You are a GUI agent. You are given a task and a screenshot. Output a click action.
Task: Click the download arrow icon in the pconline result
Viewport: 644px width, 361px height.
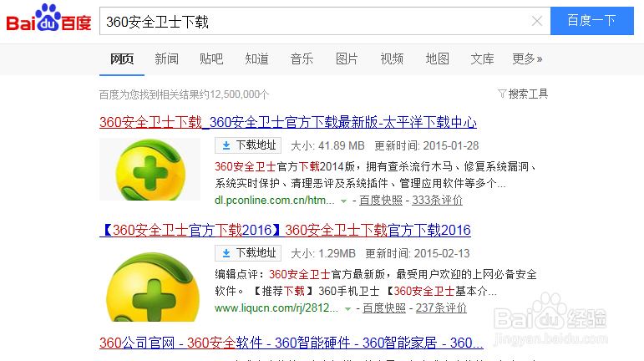click(226, 145)
